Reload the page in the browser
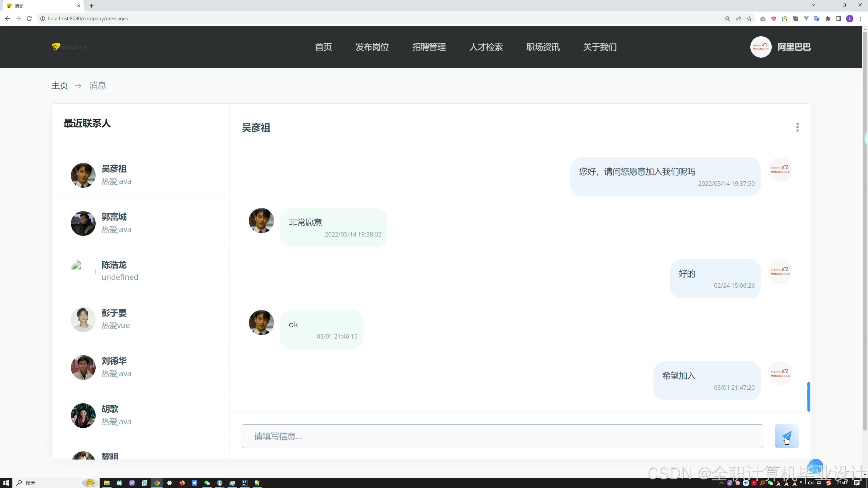The height and width of the screenshot is (488, 868). pos(29,19)
